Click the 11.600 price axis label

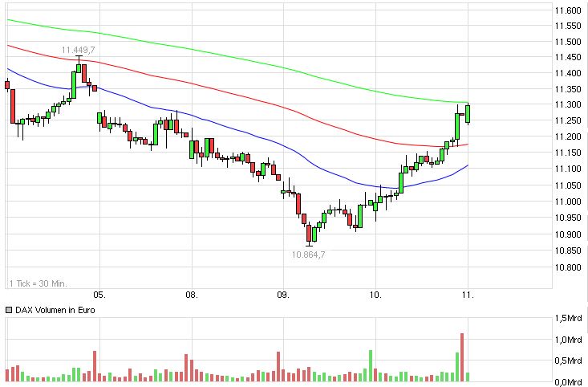tap(567, 10)
